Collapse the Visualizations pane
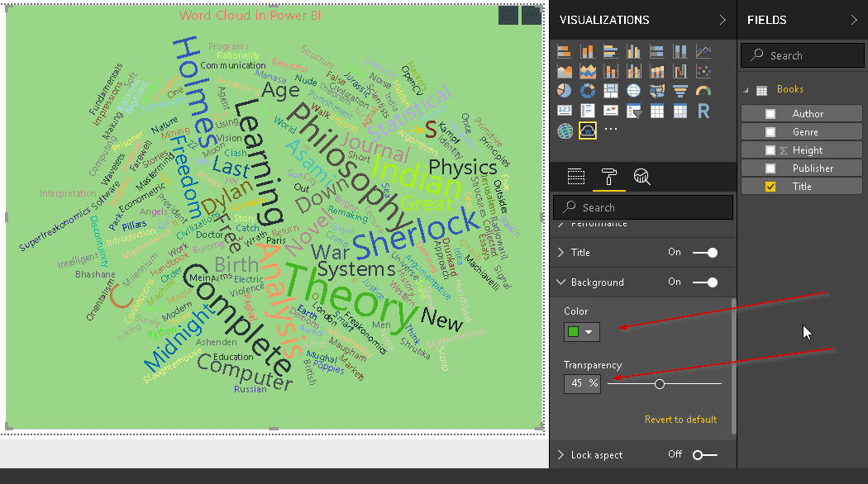This screenshot has width=868, height=484. pyautogui.click(x=723, y=20)
